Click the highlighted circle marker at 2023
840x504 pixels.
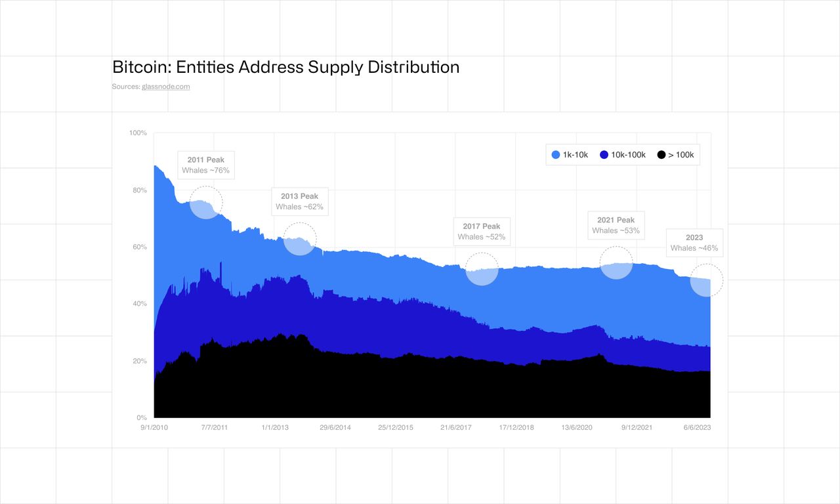(x=707, y=280)
